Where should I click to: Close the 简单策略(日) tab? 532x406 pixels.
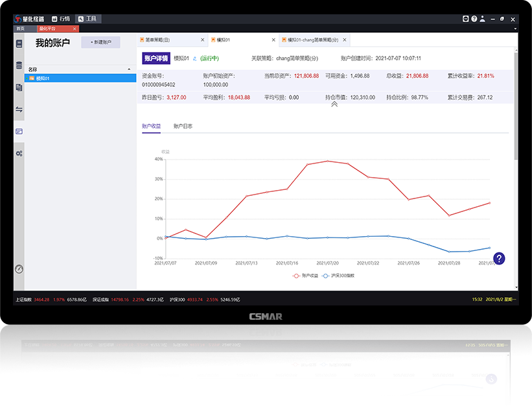tap(203, 40)
